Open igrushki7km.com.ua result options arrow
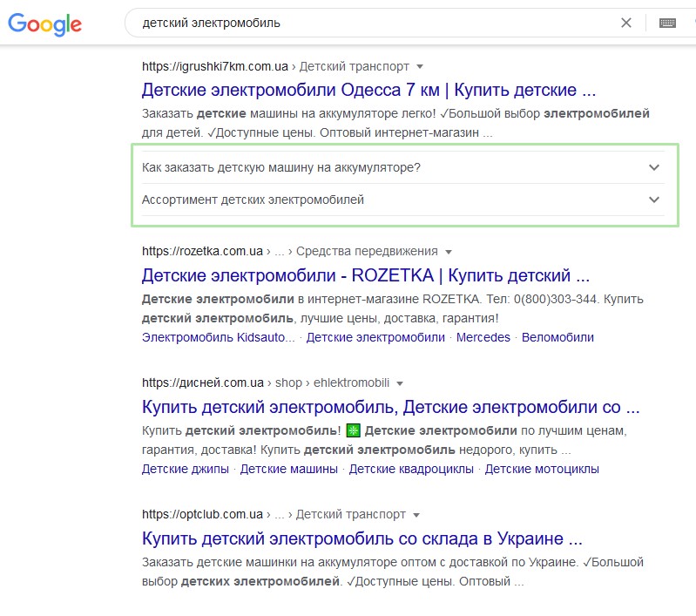The width and height of the screenshot is (696, 616). [x=420, y=67]
